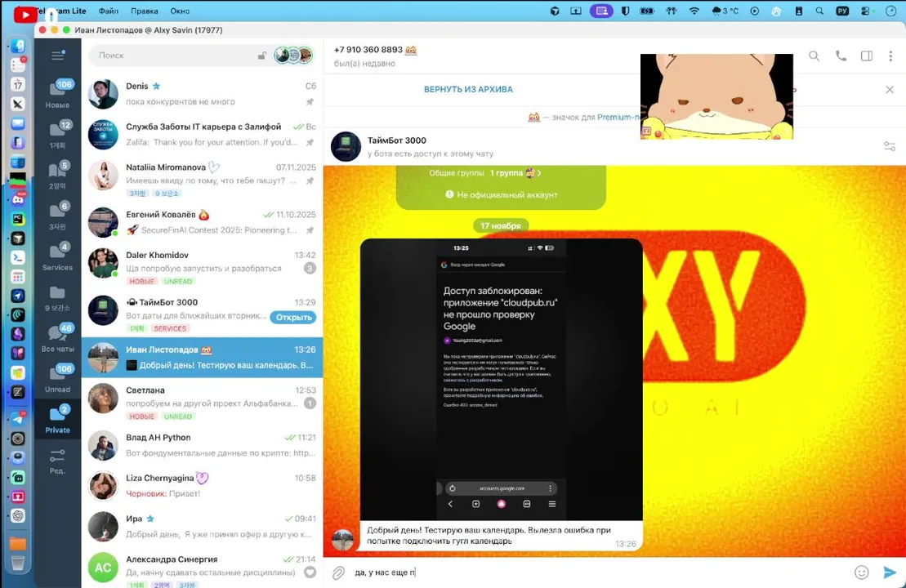Viewport: 906px width, 588px height.
Task: Open the Daler Khomidov chat
Action: [203, 266]
